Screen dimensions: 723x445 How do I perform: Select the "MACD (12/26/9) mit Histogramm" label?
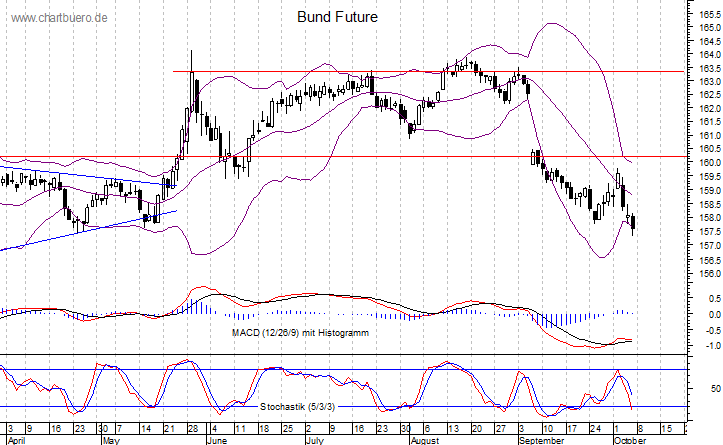(x=300, y=332)
